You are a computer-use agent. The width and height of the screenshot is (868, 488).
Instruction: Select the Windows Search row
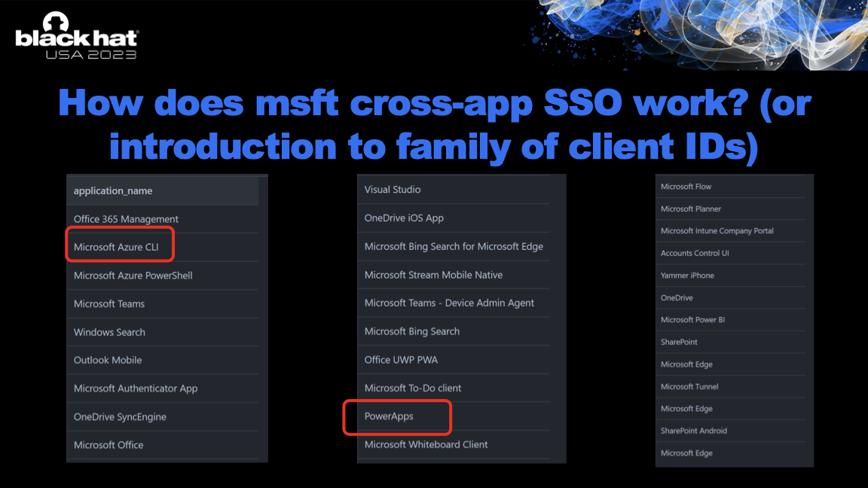coord(163,332)
